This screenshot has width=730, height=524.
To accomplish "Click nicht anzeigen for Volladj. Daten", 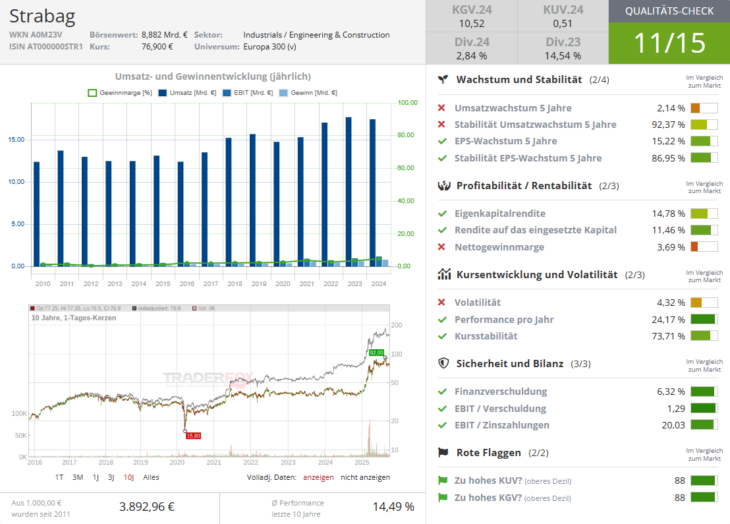I will (x=365, y=477).
